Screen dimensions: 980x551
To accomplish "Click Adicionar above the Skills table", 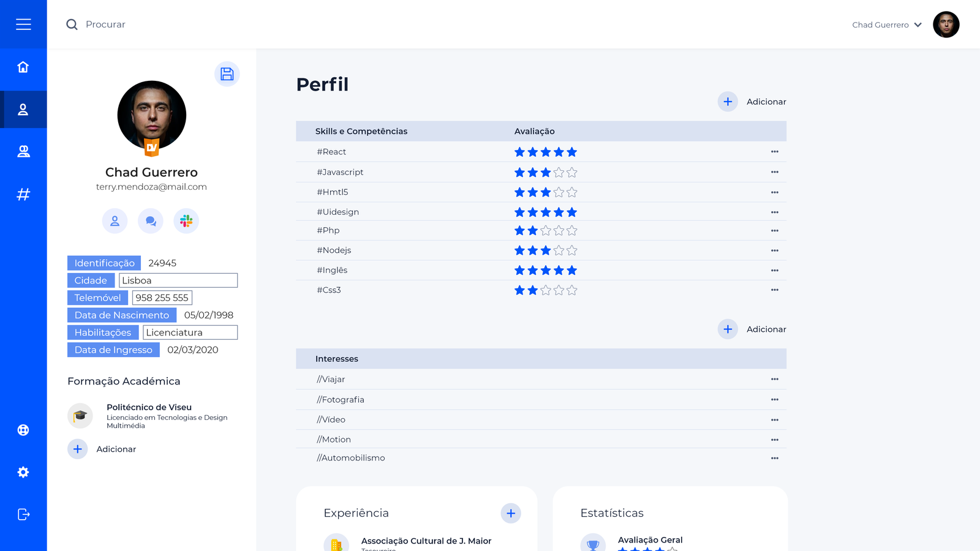I will (x=752, y=102).
